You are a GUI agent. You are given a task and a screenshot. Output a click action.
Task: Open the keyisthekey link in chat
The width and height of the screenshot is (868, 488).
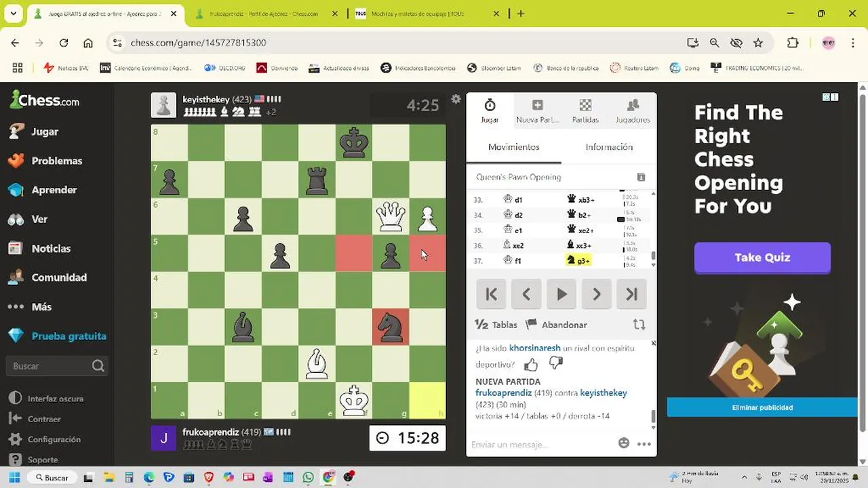(604, 393)
